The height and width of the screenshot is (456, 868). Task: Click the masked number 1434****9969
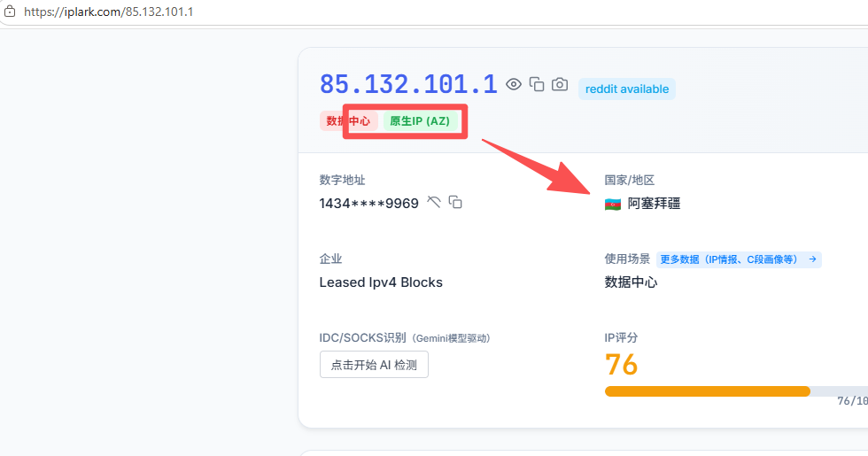[x=368, y=204]
